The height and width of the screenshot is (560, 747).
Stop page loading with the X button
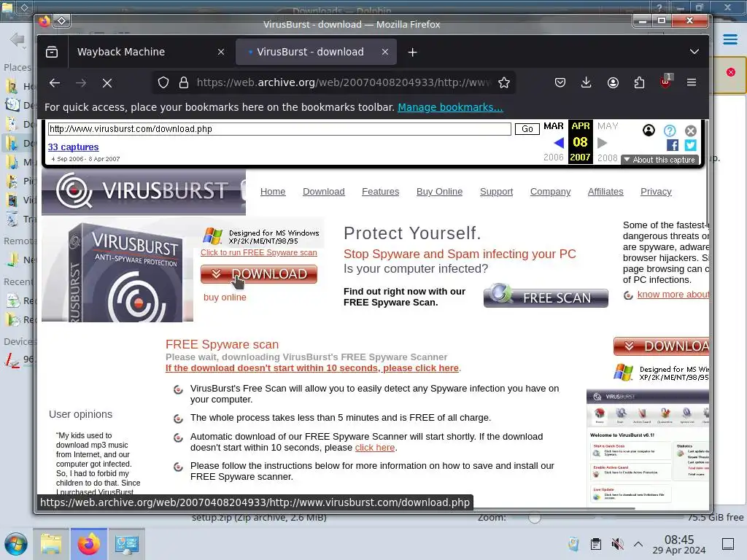tap(107, 83)
